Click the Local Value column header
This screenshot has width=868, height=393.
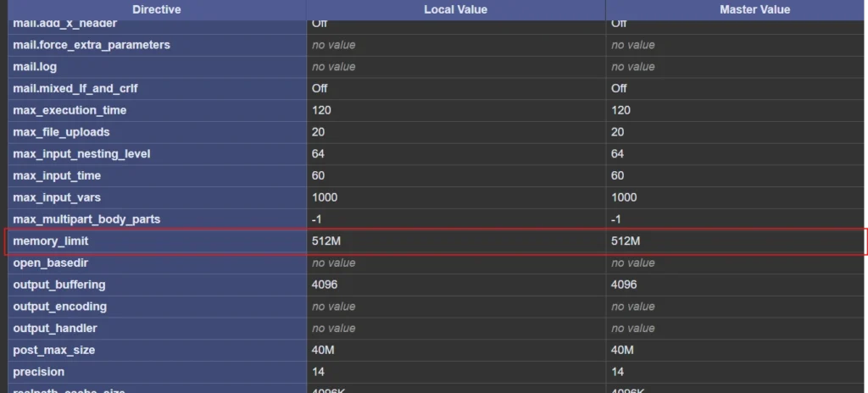coord(456,9)
